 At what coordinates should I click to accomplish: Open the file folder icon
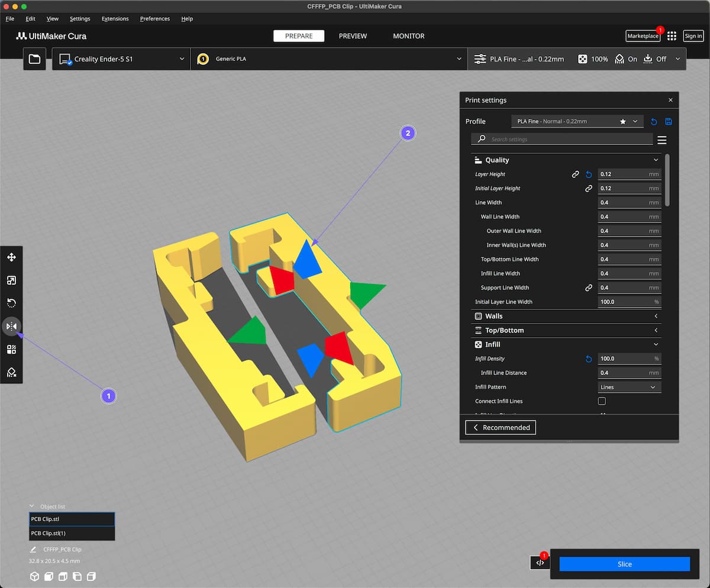pos(34,59)
